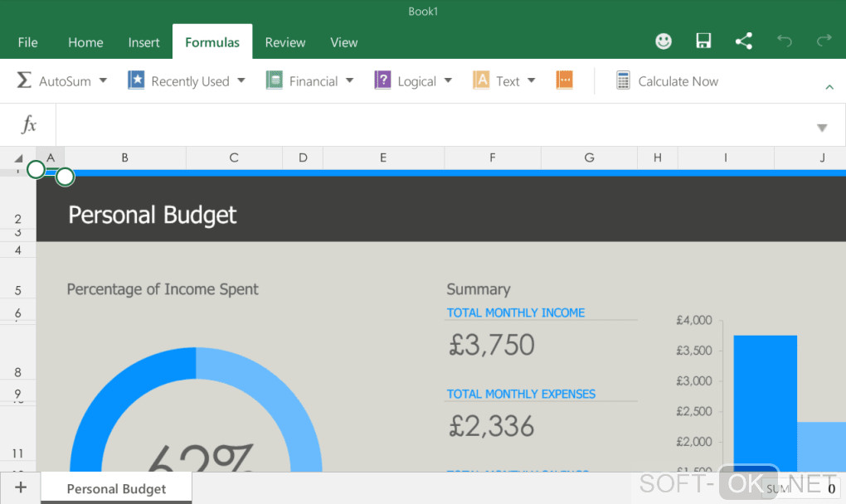The width and height of the screenshot is (846, 504).
Task: Click the Text functions icon
Action: pos(481,80)
